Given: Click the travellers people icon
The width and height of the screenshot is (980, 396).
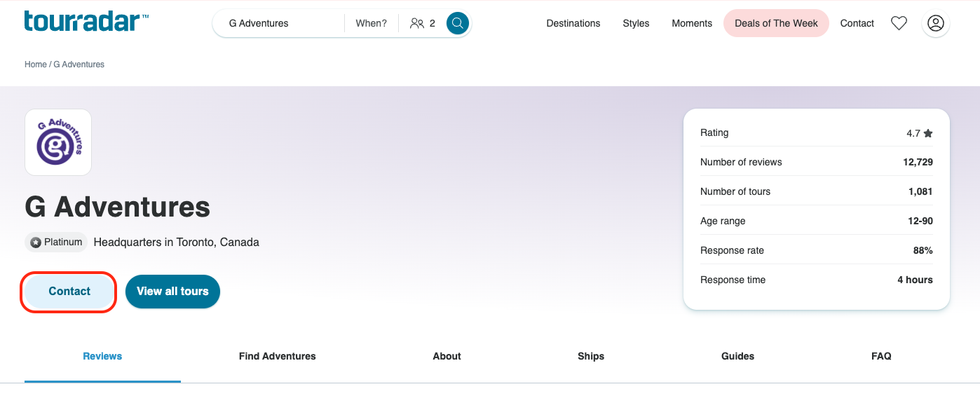Looking at the screenshot, I should (x=417, y=23).
